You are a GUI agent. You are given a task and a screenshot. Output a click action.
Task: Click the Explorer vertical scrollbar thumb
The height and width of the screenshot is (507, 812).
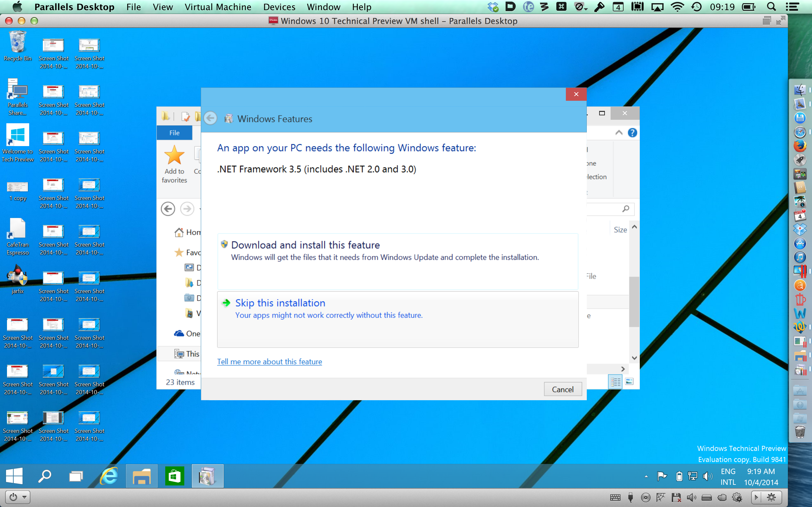pos(634,302)
